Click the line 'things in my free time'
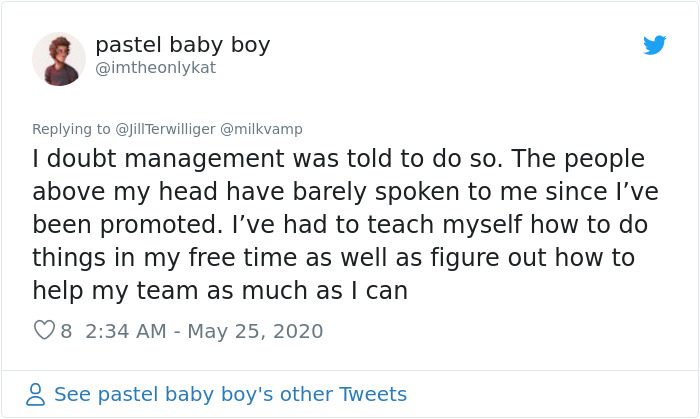The width and height of the screenshot is (700, 419). click(x=333, y=258)
